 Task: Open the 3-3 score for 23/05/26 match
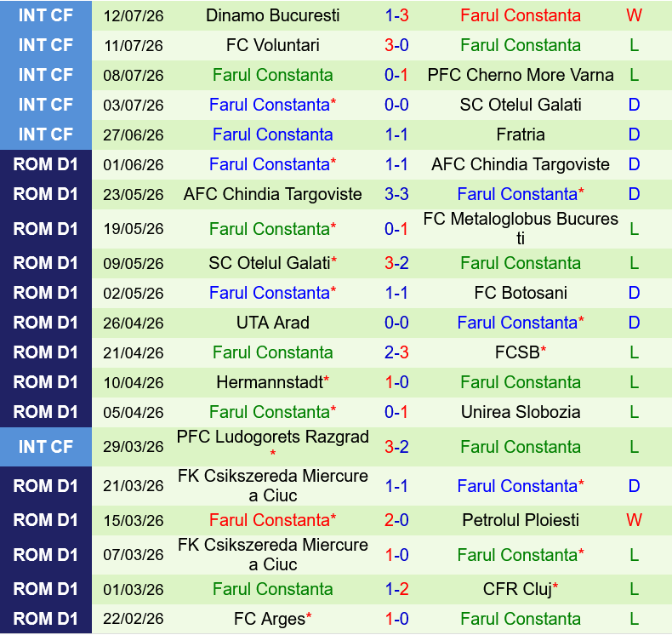(x=396, y=194)
